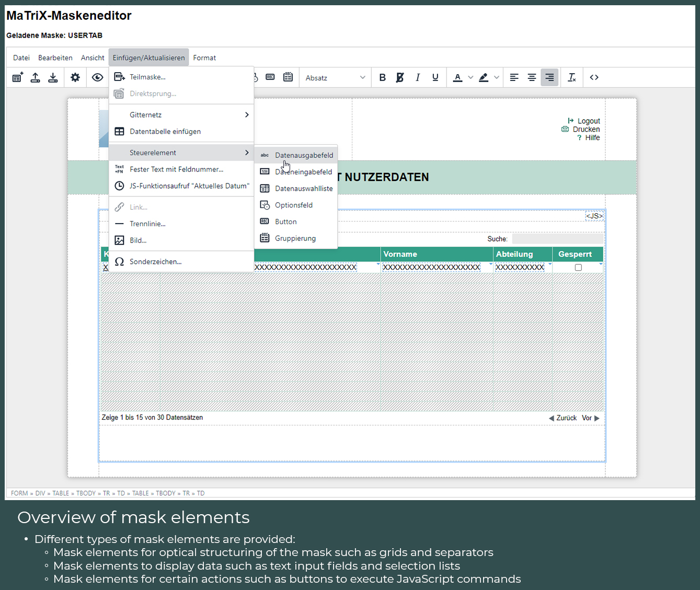700x590 pixels.
Task: Open Sonderzeichen... special characters
Action: click(181, 262)
